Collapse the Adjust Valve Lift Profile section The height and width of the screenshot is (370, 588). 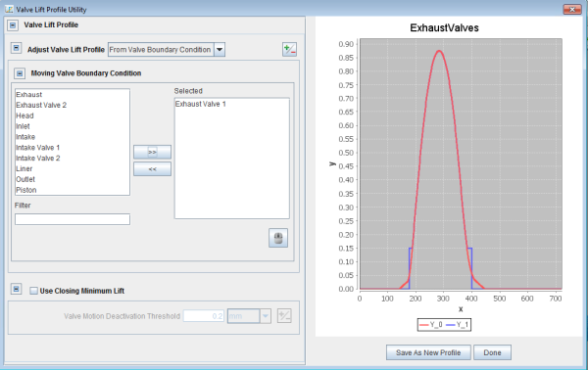pyautogui.click(x=16, y=48)
